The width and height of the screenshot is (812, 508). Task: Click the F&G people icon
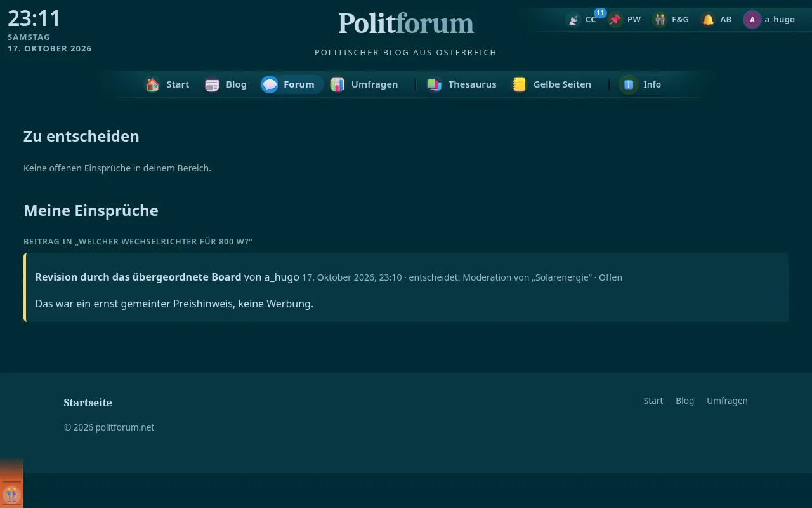[660, 20]
